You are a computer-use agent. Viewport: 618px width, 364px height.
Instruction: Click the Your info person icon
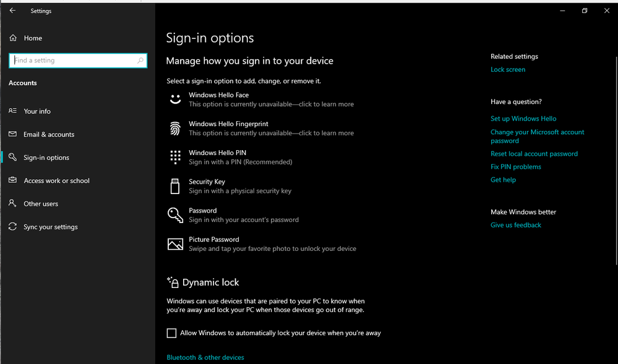coord(12,111)
